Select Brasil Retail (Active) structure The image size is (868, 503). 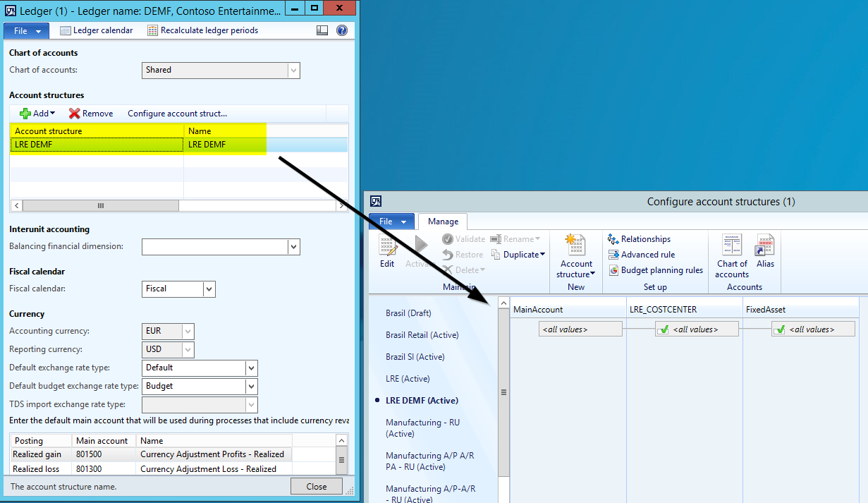click(422, 335)
